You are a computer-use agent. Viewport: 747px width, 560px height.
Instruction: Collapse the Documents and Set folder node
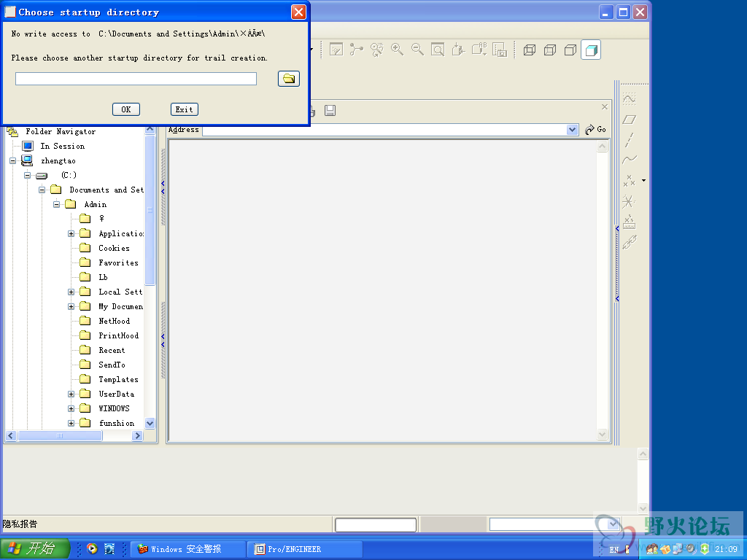click(42, 190)
